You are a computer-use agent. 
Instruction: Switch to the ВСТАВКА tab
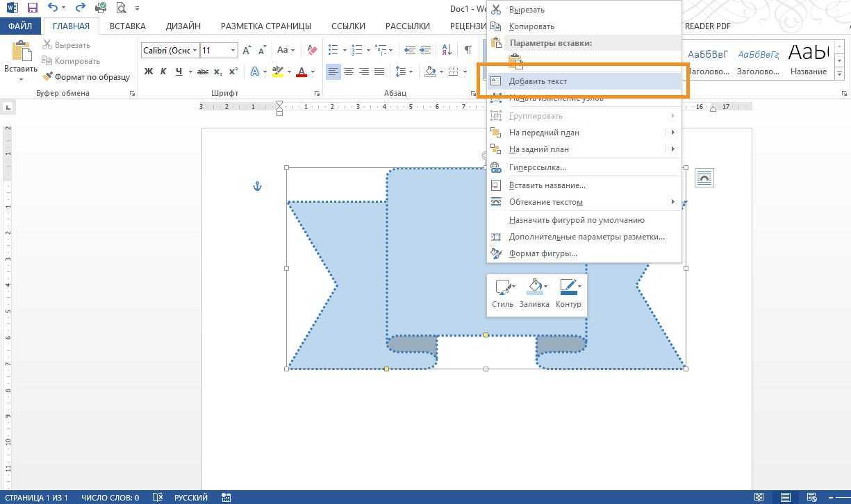click(x=128, y=26)
